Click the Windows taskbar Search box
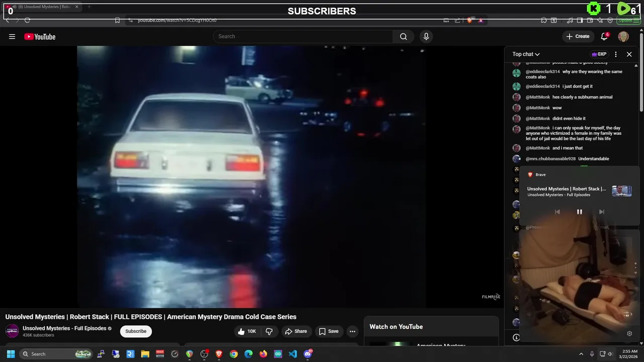Screen dimensions: 644x362 pyautogui.click(x=57, y=354)
